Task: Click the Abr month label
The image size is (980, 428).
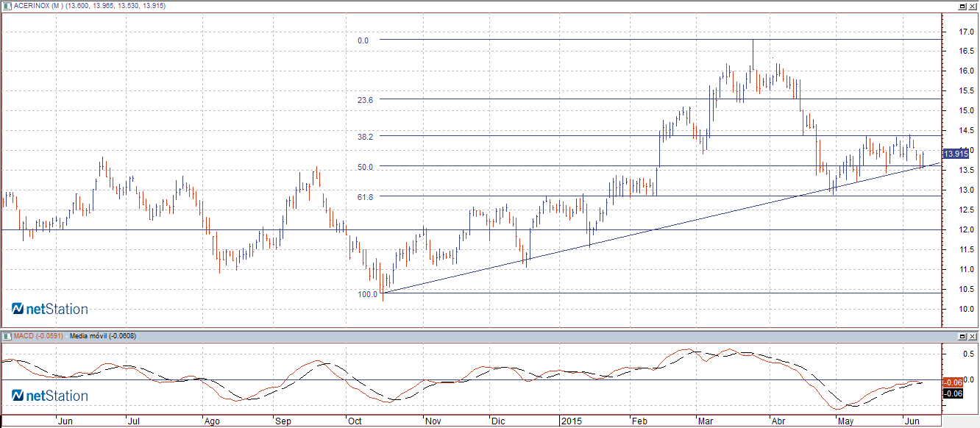Action: point(778,422)
